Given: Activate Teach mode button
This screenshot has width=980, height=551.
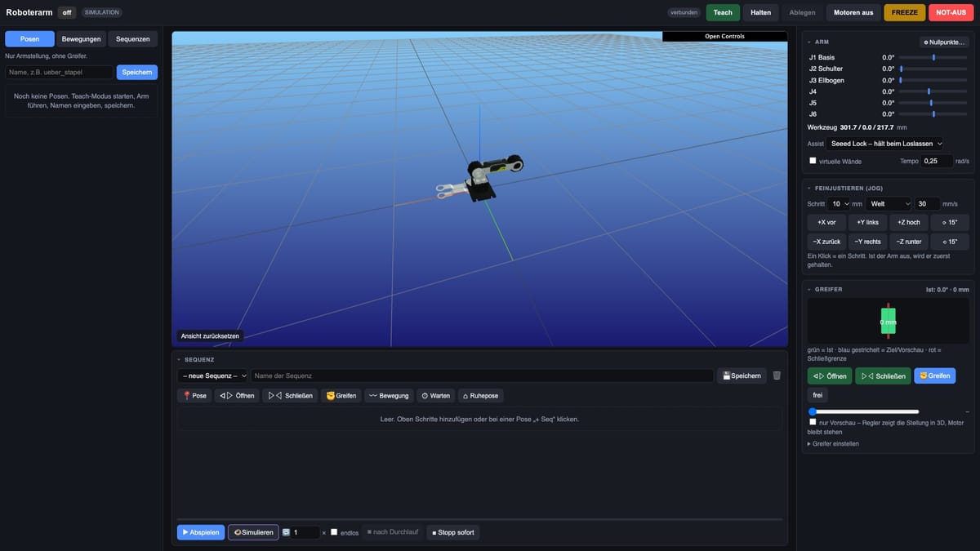Looking at the screenshot, I should tap(723, 12).
